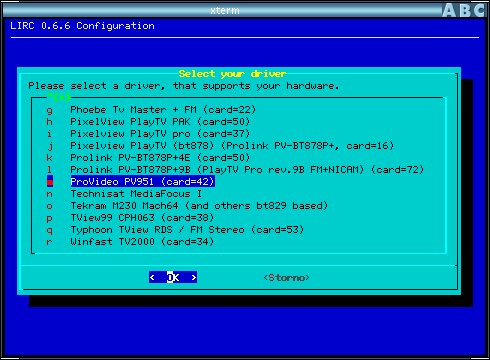
Task: Choose Tekram M230 Mach64 driver
Action: [x=199, y=206]
